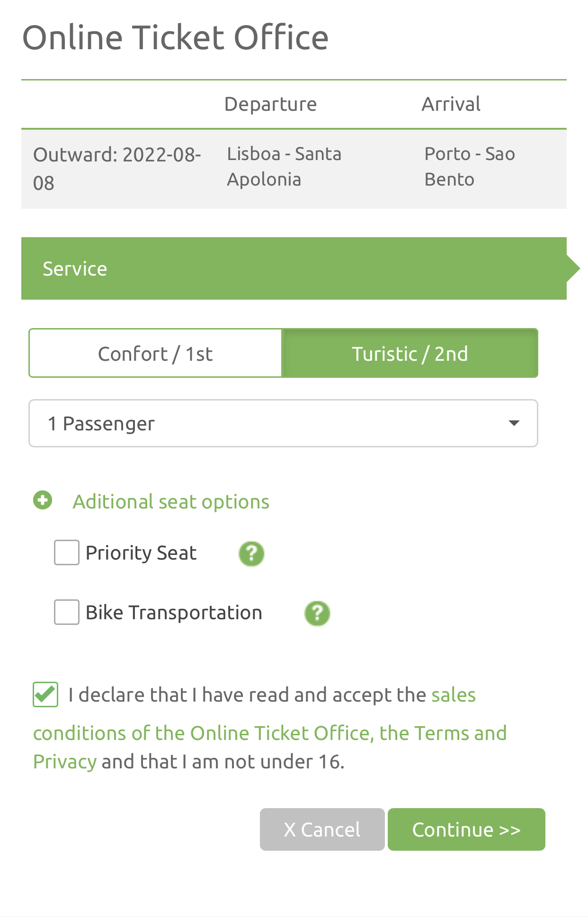Click the green plus icon beside Aditional seat options
The height and width of the screenshot is (917, 588).
click(x=43, y=500)
